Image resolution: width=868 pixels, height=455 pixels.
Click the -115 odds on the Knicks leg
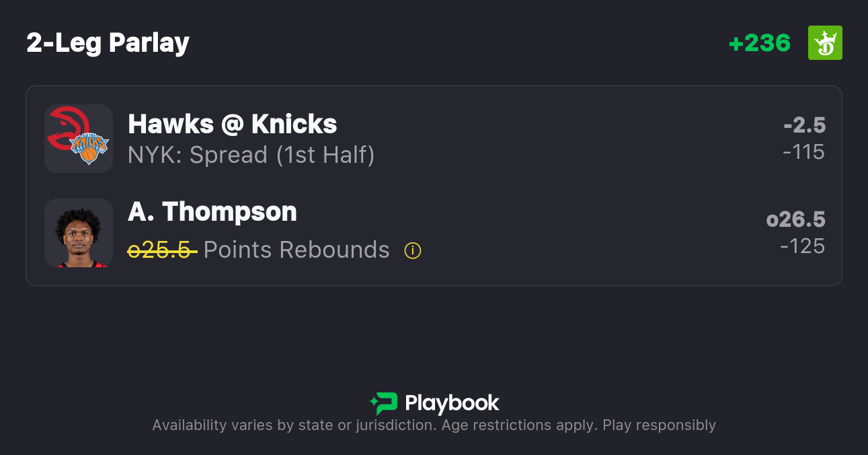[803, 152]
